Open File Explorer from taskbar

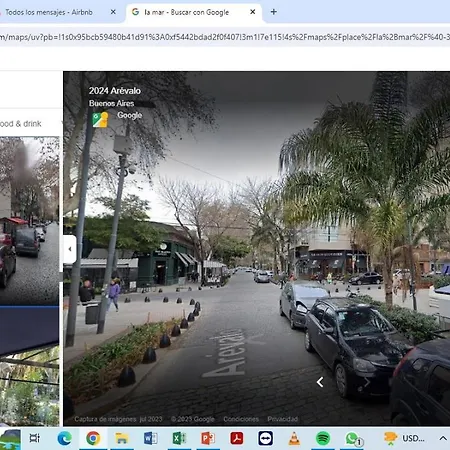(122, 438)
